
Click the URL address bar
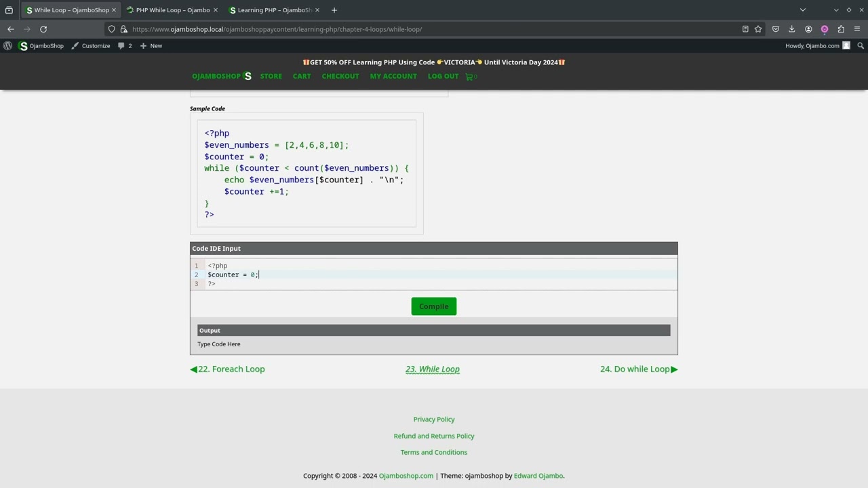tap(434, 29)
